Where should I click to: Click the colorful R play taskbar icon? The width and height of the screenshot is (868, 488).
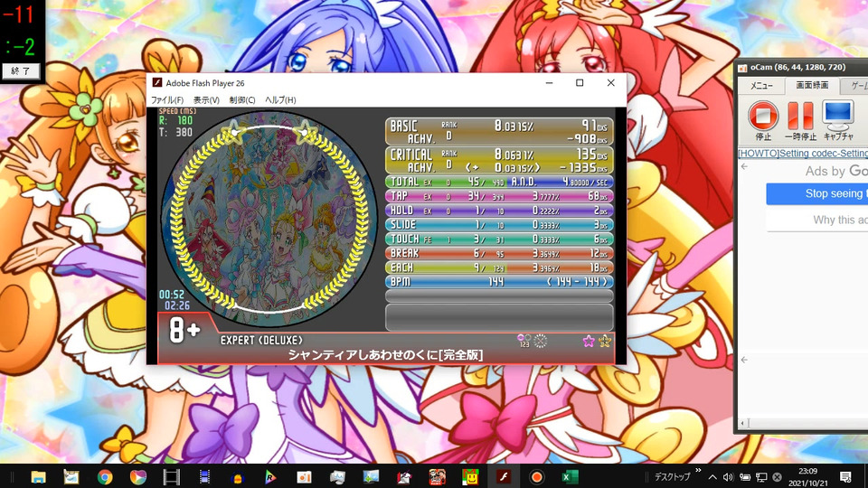pyautogui.click(x=270, y=476)
